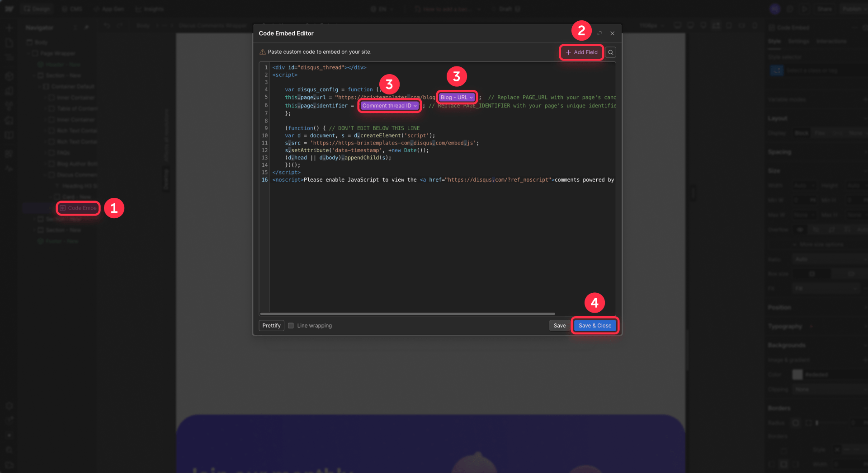Select the tablet breakpoint icon in the toolbar
Screen dimensions: 868x473
(729, 25)
